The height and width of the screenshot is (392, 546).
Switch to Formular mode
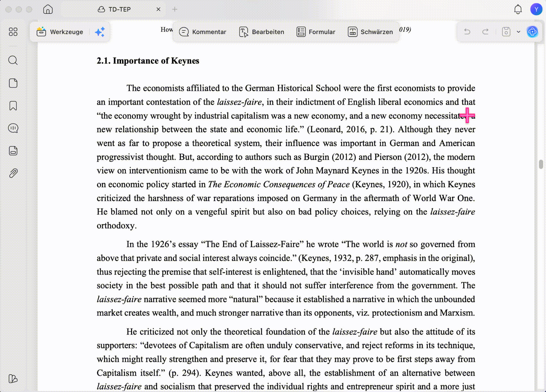(316, 32)
